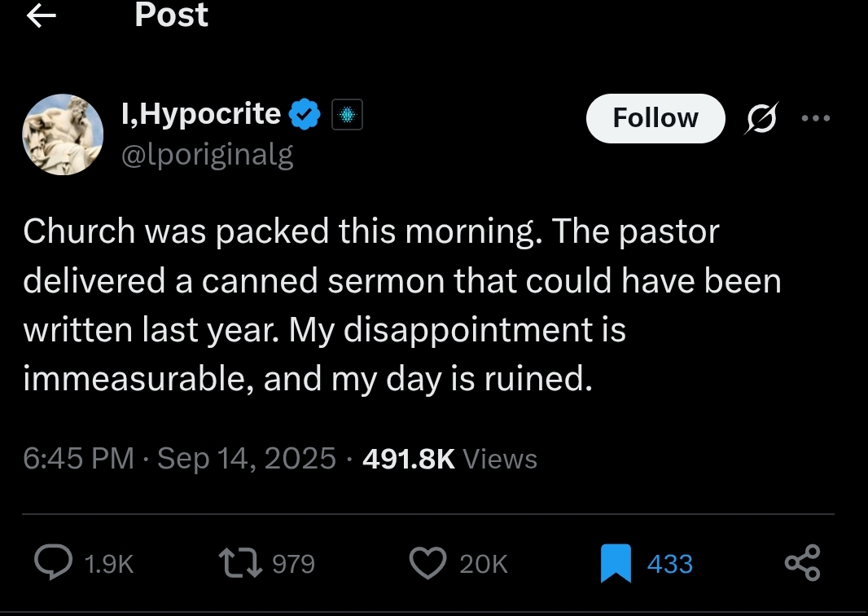Go back using the left arrow
Screen dimensions: 868x616
(x=41, y=17)
